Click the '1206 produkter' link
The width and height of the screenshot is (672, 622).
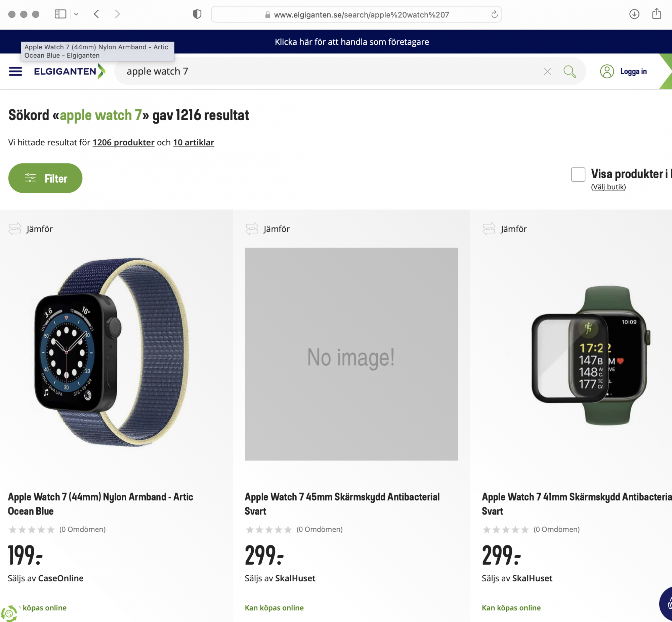pos(123,142)
